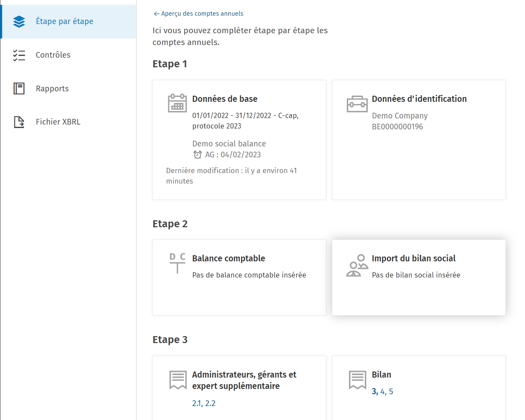Click the document icon beside Administrateurs, gérants

pyautogui.click(x=178, y=380)
